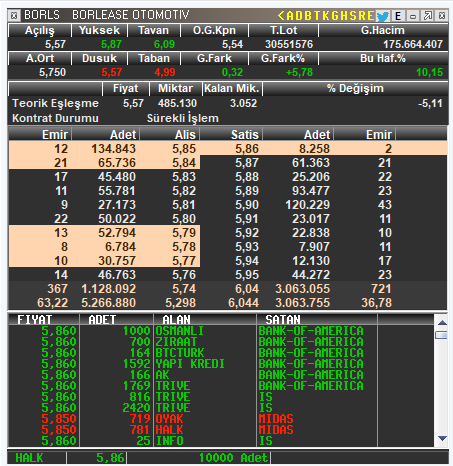
Task: Select the bid quantity 52.794
Action: tap(117, 233)
